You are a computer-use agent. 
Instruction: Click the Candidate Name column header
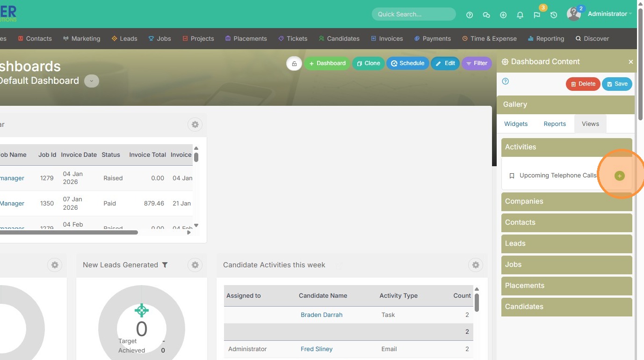point(323,296)
